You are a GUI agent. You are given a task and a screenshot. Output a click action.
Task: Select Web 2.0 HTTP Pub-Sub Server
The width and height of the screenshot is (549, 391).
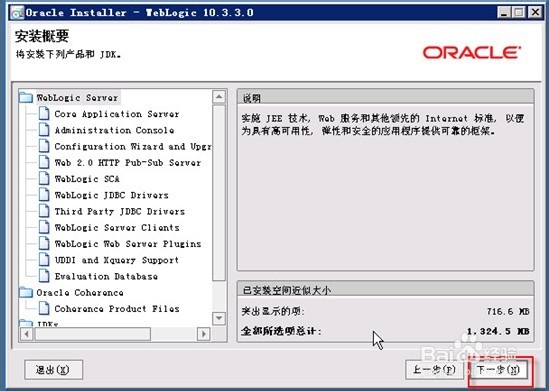point(128,163)
